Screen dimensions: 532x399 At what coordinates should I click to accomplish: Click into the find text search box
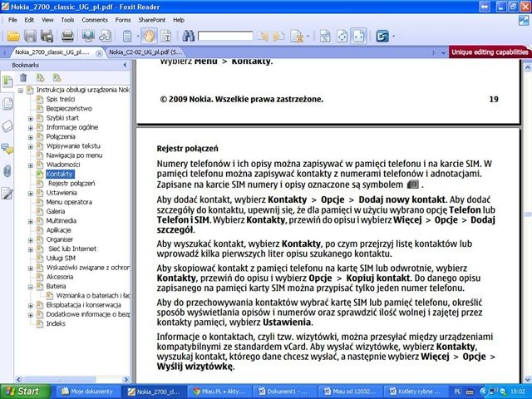pyautogui.click(x=225, y=36)
